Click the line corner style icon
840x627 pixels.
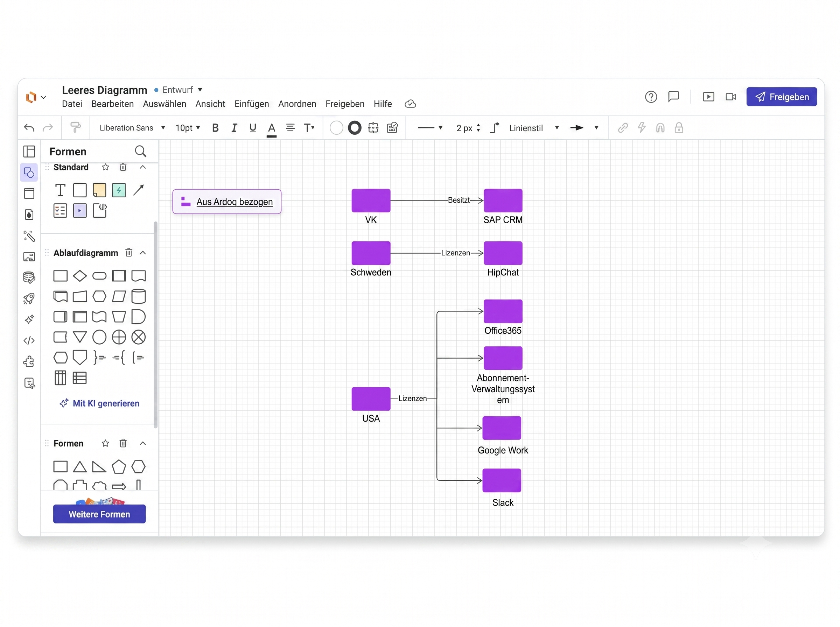[x=495, y=128]
